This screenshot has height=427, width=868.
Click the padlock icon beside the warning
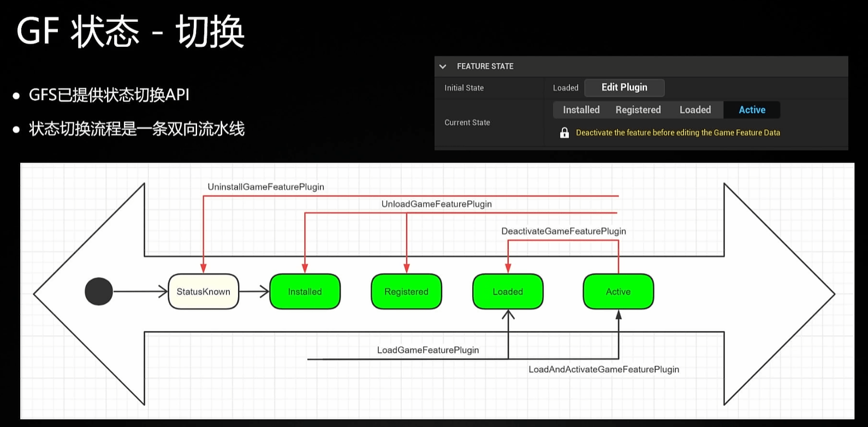(564, 133)
